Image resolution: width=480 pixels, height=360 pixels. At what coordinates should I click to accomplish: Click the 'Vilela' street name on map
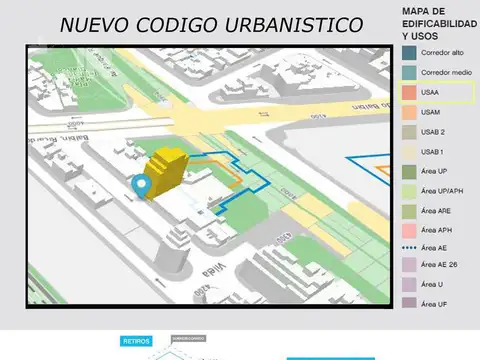pyautogui.click(x=213, y=270)
